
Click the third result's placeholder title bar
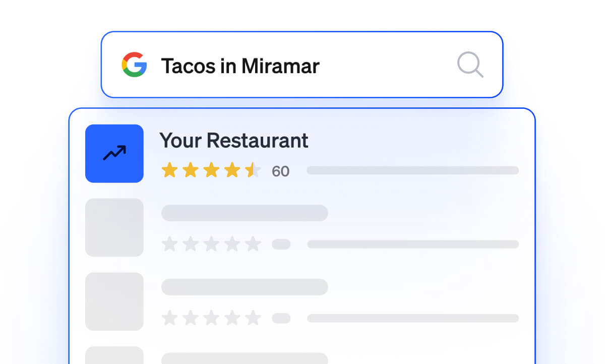(245, 287)
